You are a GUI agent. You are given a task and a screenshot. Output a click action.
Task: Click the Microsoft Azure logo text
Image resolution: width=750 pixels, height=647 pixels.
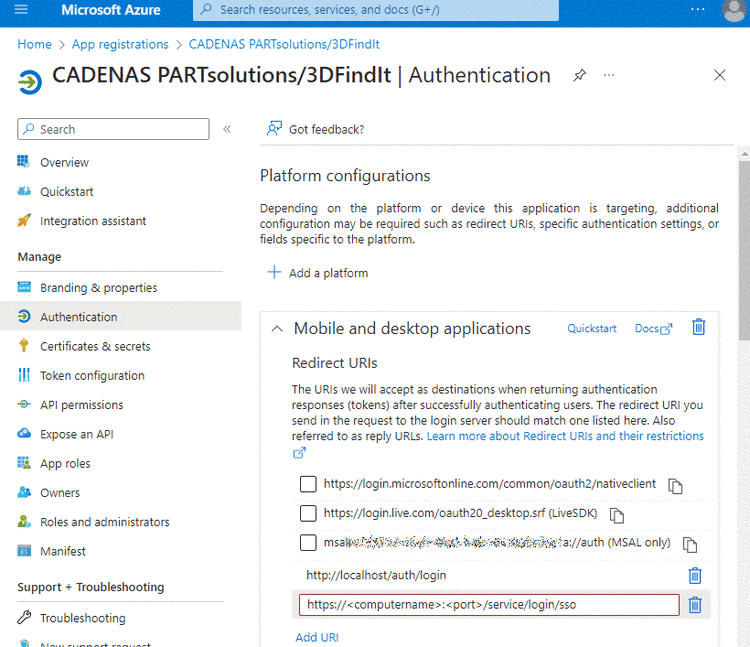111,10
